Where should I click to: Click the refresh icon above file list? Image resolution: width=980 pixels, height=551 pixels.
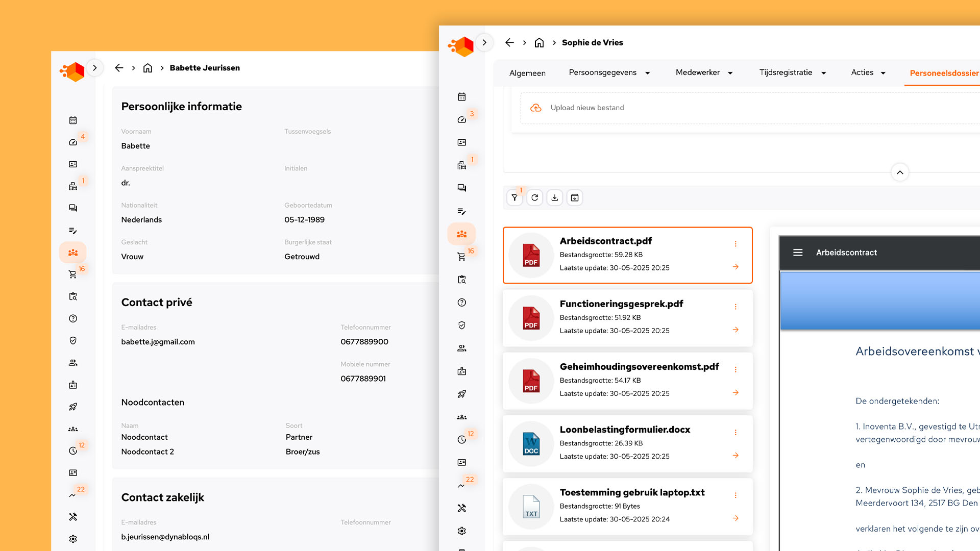click(534, 198)
